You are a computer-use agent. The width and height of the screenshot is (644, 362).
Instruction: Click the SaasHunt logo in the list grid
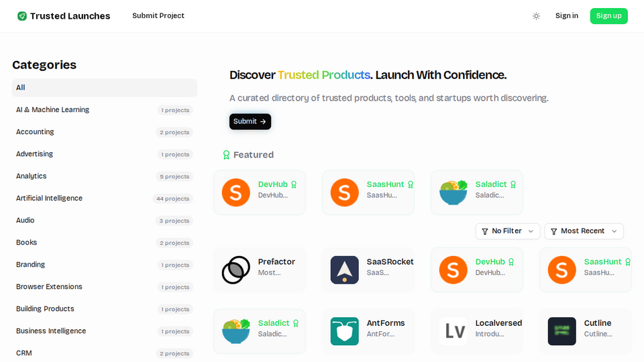pos(562,270)
